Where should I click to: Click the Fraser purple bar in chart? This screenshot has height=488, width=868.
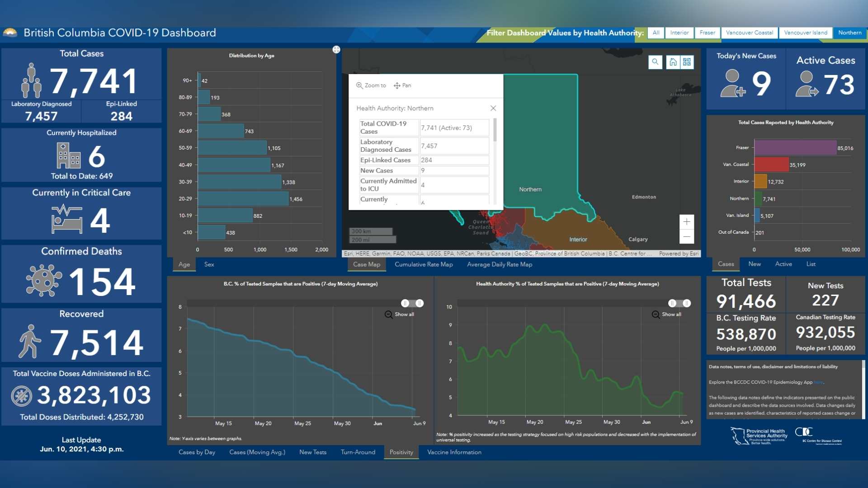pyautogui.click(x=795, y=148)
